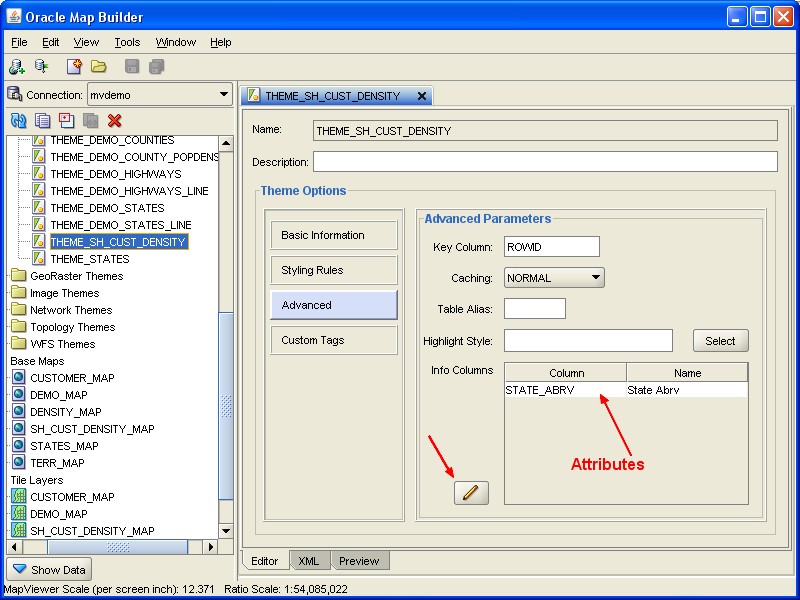Click the red-bordered create icon above the tree
Viewport: 800px width, 600px height.
pyautogui.click(x=66, y=120)
